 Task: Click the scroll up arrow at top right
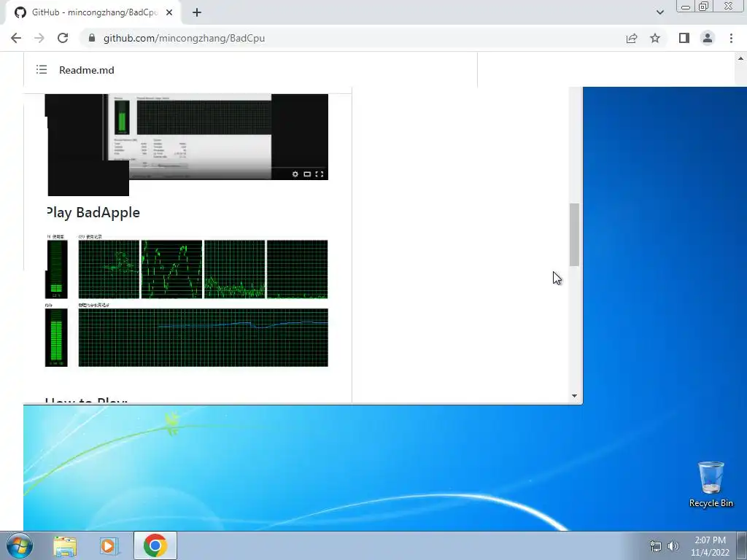pos(741,58)
